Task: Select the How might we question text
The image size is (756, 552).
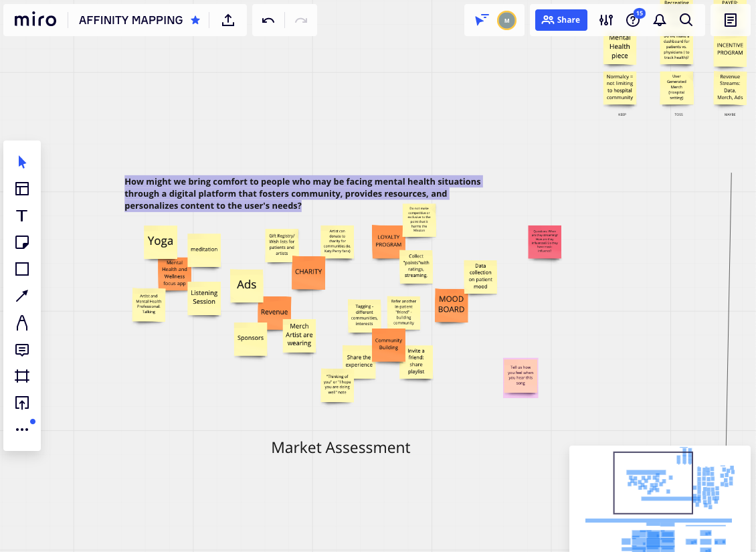Action: click(303, 194)
